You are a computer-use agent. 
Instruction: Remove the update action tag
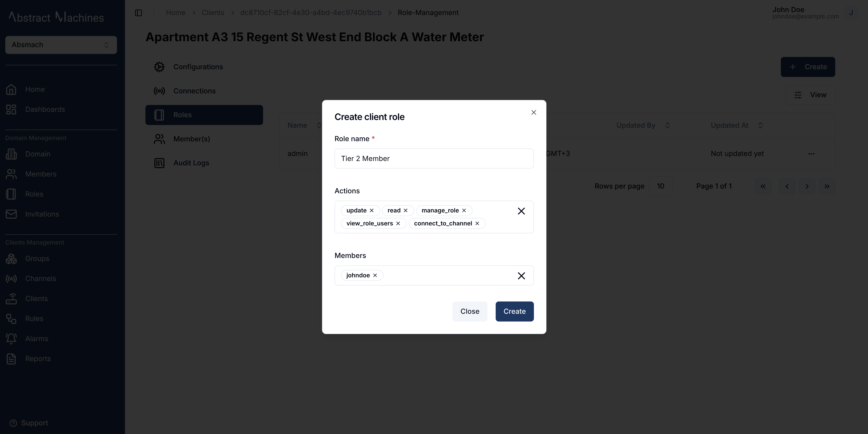tap(372, 210)
